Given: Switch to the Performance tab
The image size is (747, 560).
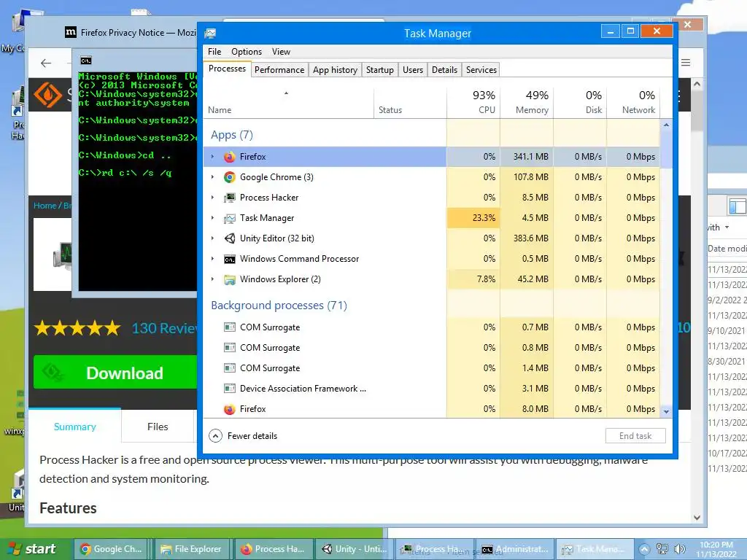Looking at the screenshot, I should pyautogui.click(x=279, y=70).
